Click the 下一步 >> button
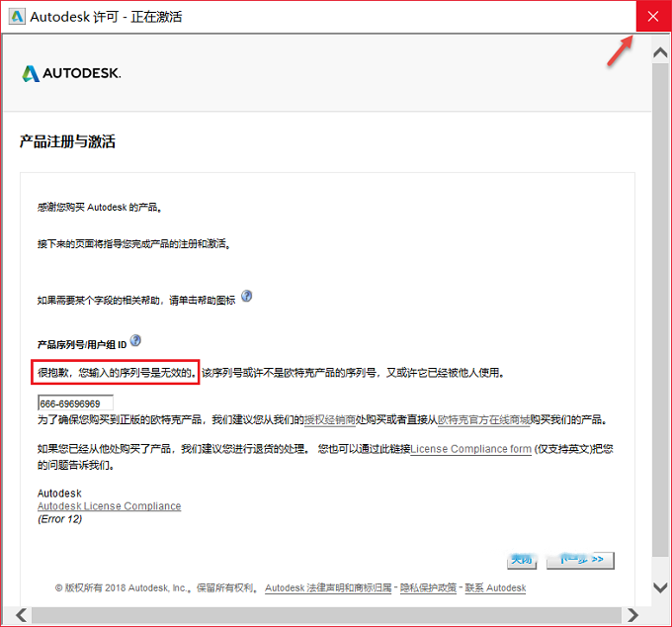Viewport: 672px width, 627px height. (580, 560)
